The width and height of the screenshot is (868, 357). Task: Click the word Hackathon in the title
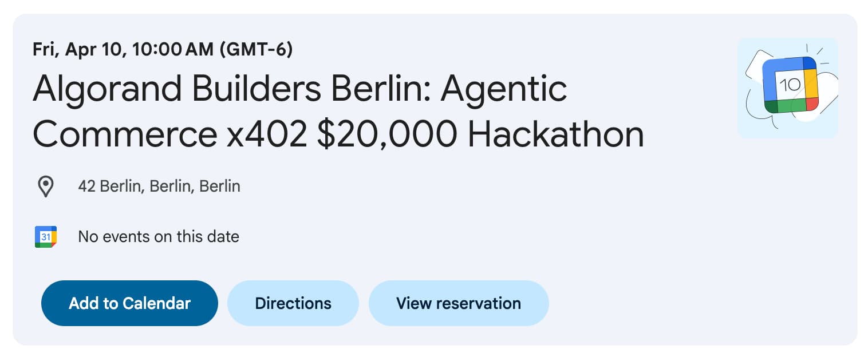click(555, 135)
